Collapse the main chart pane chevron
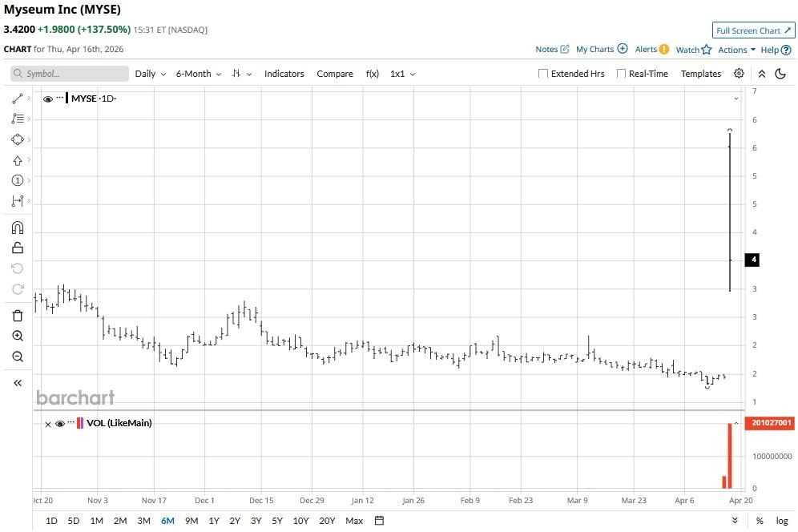Screen dimensions: 798x532 click(x=736, y=99)
